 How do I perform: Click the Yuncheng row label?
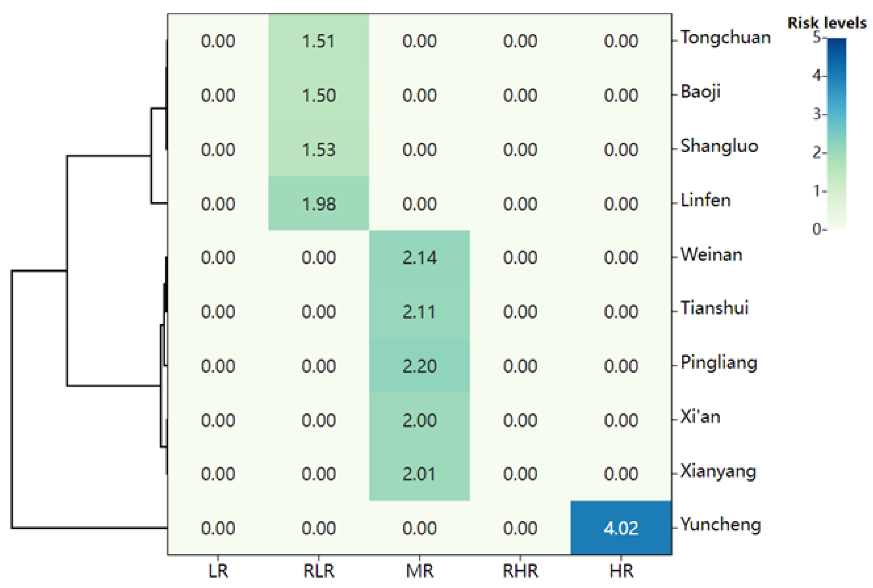coord(720,525)
